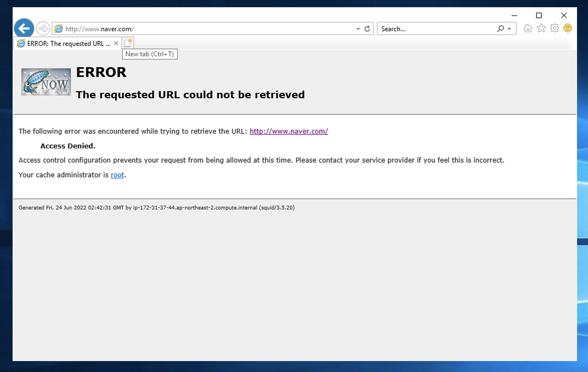Close the Internet Explorer window
Screen dimensions: 588x372
pyautogui.click(x=564, y=16)
